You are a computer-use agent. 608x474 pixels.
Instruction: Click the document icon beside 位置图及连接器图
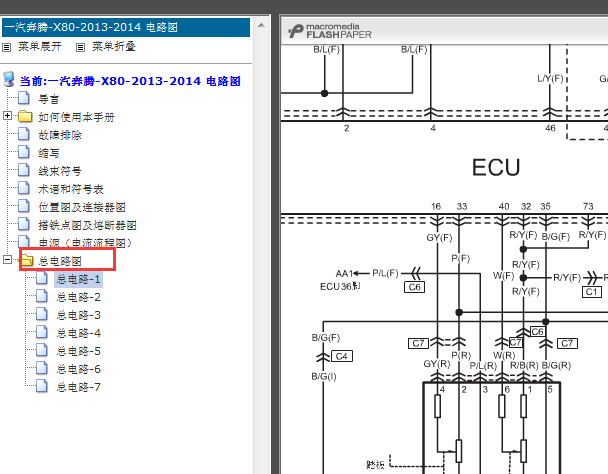tap(24, 206)
